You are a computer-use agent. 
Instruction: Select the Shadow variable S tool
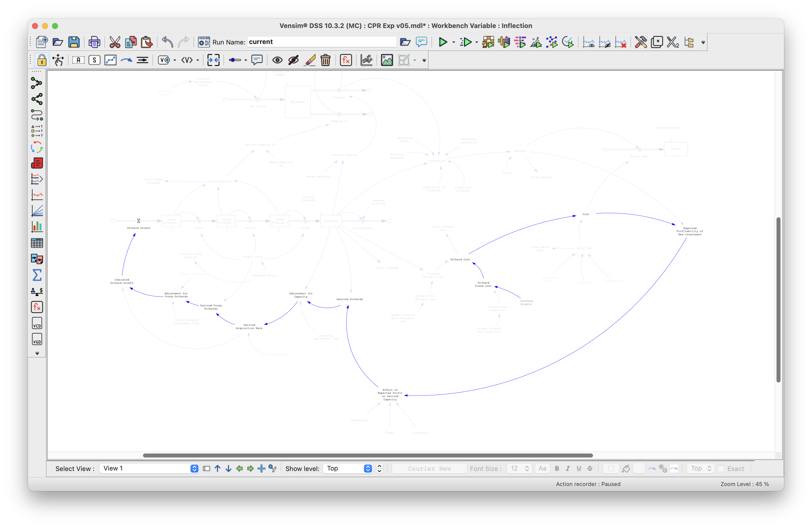click(x=94, y=60)
